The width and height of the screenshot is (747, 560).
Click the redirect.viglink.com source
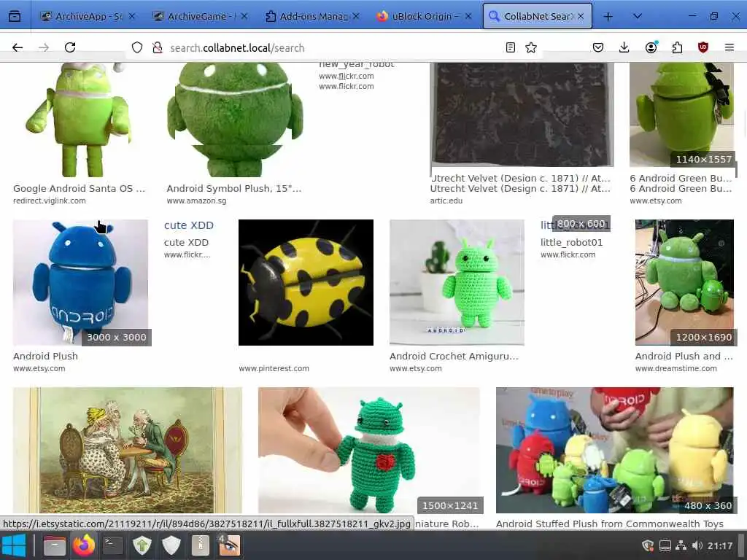50,201
